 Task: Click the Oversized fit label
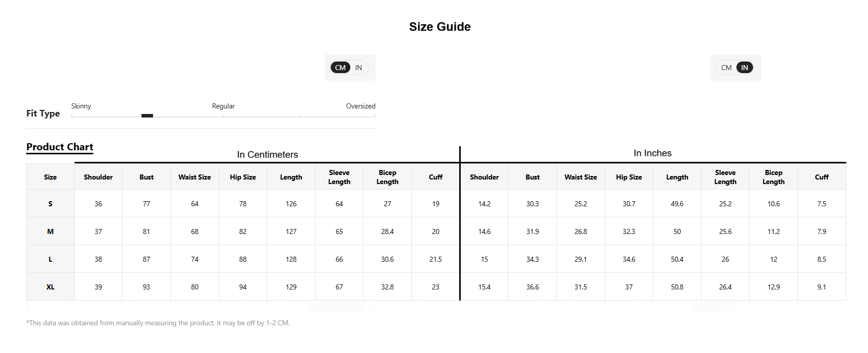[x=360, y=106]
